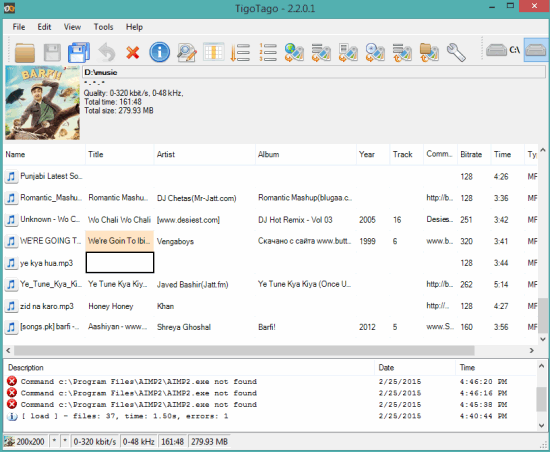The height and width of the screenshot is (452, 550).
Task: Select the 'Romantic_Mashu..' file name
Action: pos(51,198)
